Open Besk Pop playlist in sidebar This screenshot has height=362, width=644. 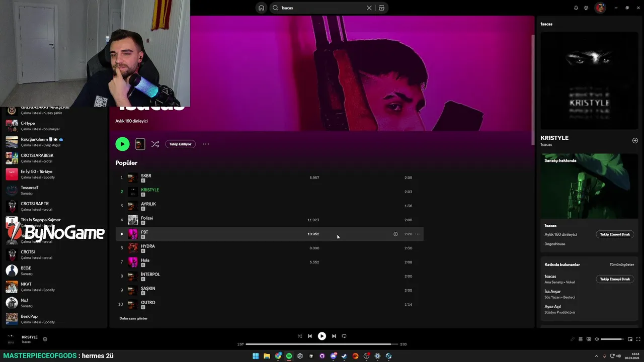click(55, 319)
